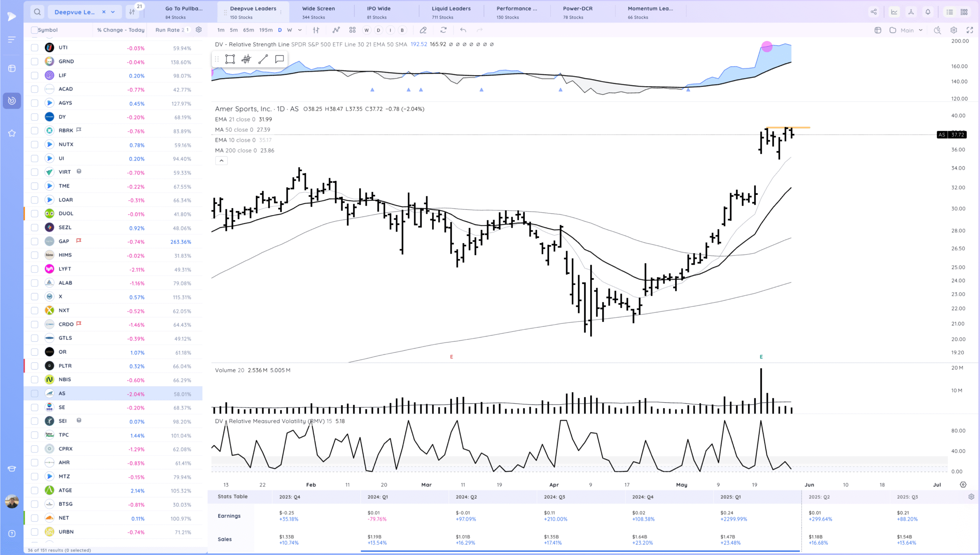Toggle the select-all Symbol checkbox
980x555 pixels.
coord(34,30)
